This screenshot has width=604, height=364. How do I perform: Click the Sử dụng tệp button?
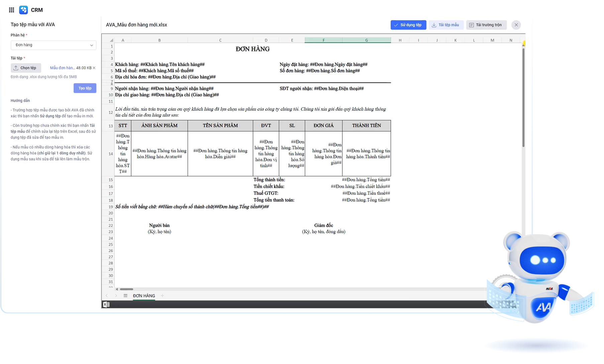tap(408, 25)
